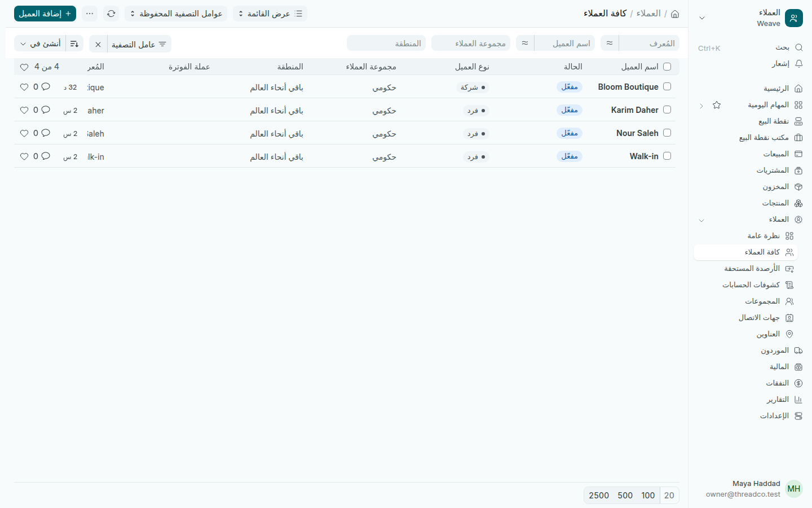Click the star favorite icon beside المهام اليومية

coord(717,105)
